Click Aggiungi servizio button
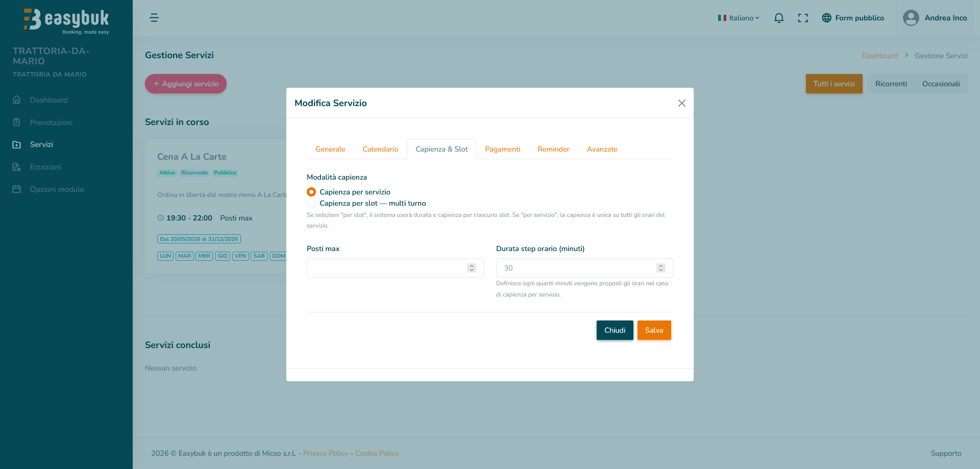Viewport: 980px width, 469px height. point(186,84)
